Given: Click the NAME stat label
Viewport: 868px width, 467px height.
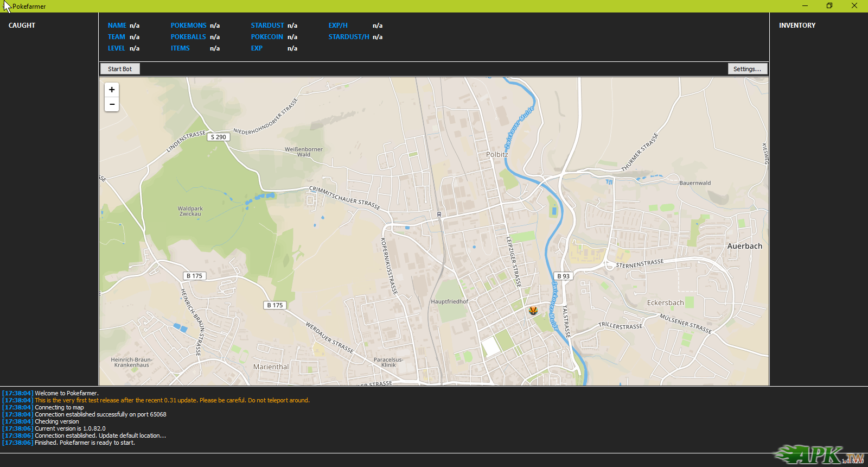Looking at the screenshot, I should point(117,26).
